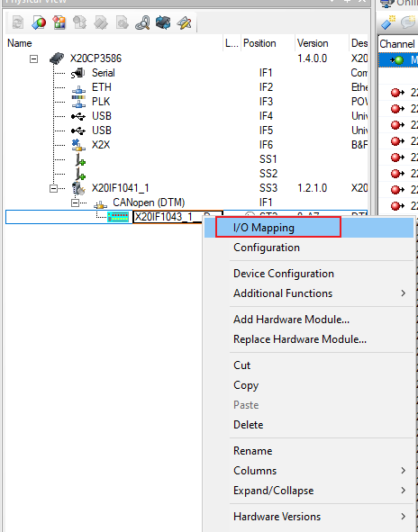Click the X2X link icon
This screenshot has height=532, width=418.
[x=78, y=145]
